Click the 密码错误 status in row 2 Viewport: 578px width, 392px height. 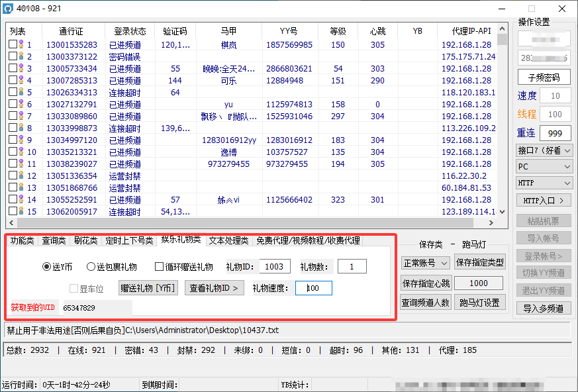tap(124, 56)
